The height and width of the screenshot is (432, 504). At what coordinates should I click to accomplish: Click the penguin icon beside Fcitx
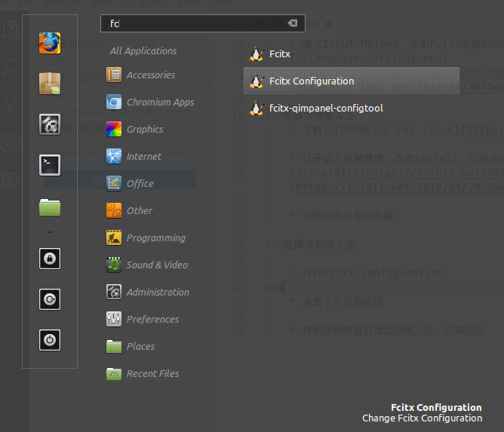coord(257,54)
